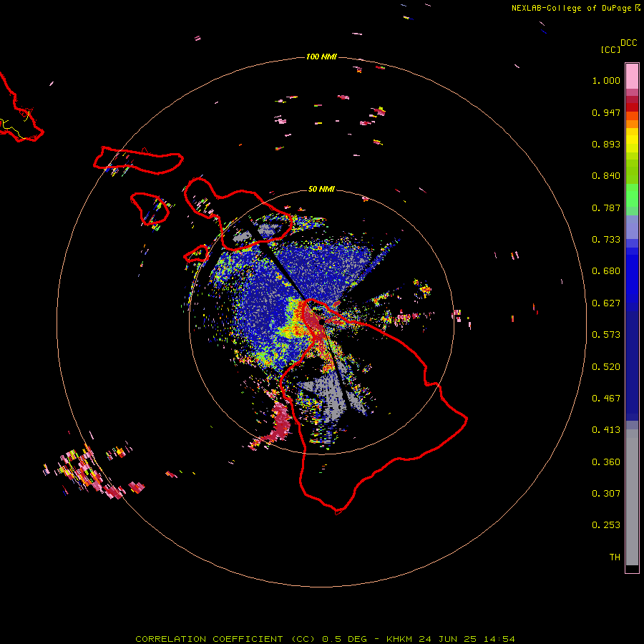644x644 pixels.
Task: Click the 0.893 legend value
Action: (x=606, y=144)
